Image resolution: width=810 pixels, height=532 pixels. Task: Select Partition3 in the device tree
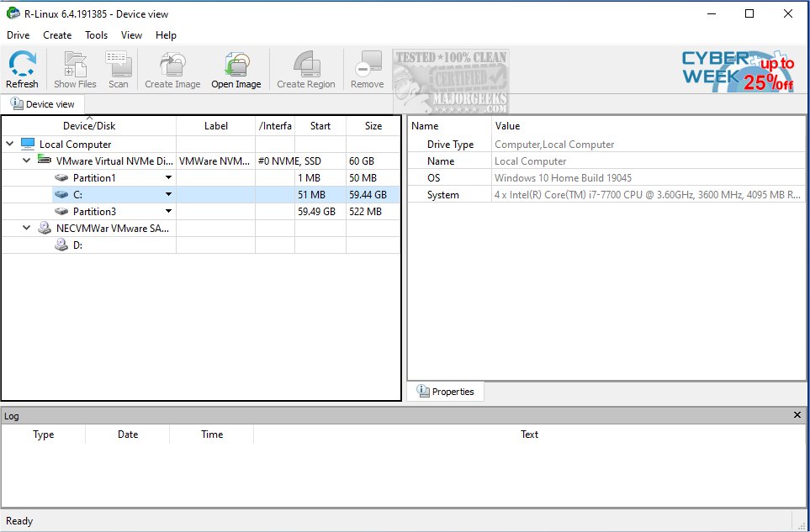tap(95, 211)
